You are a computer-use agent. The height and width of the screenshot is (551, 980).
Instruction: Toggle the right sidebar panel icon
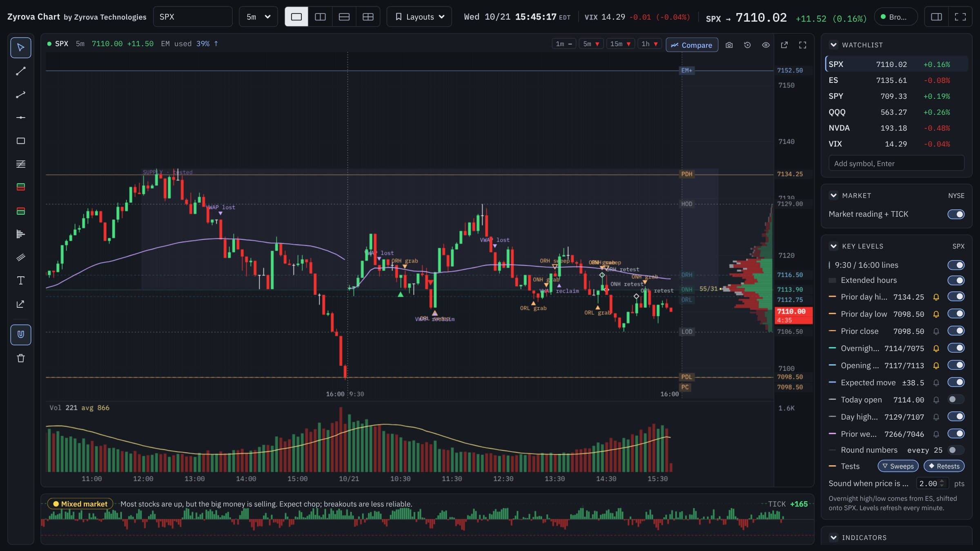coord(936,17)
